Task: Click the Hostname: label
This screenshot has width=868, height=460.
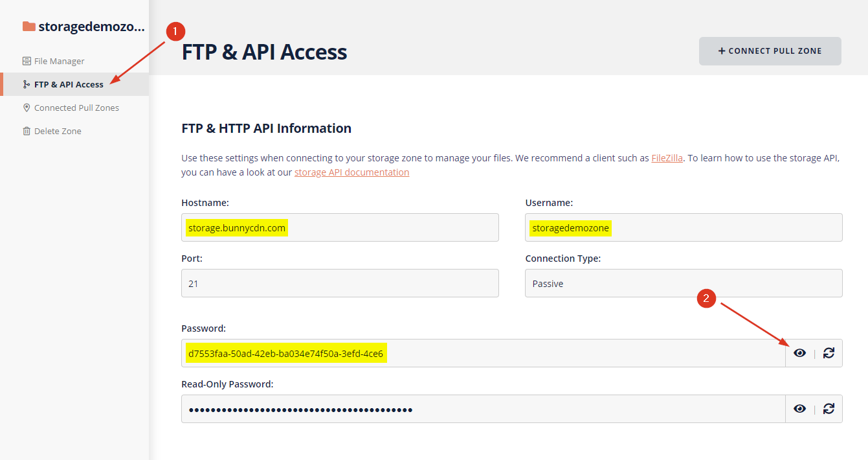Action: (x=205, y=203)
